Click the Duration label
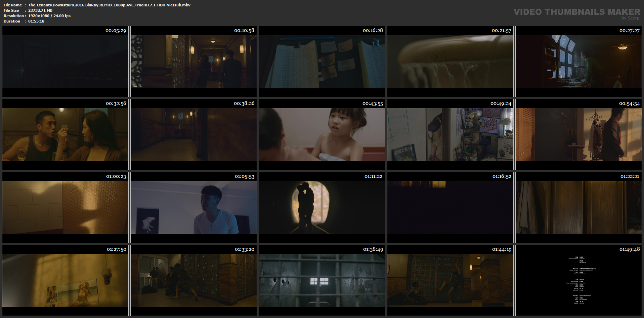Screen dimensions: 644x318 pos(12,21)
